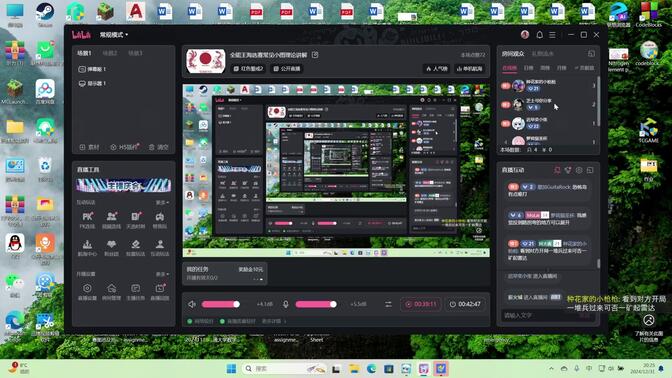The image size is (672, 378).
Task: Toggle the live stream power button
Action: click(465, 304)
